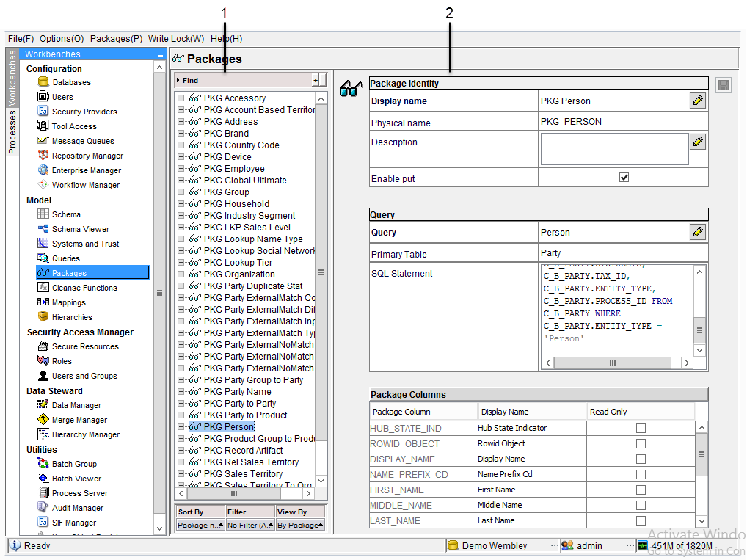Click the Cleanse Functions icon
This screenshot has height=560, width=747.
[x=43, y=288]
